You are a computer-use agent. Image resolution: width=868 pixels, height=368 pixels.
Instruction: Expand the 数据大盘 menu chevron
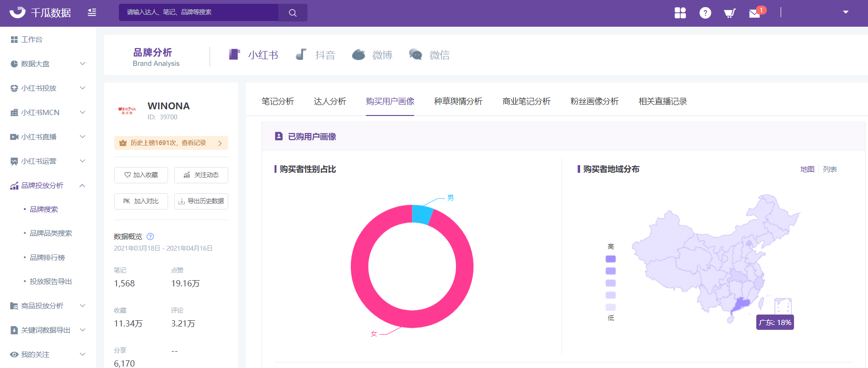[x=82, y=63]
